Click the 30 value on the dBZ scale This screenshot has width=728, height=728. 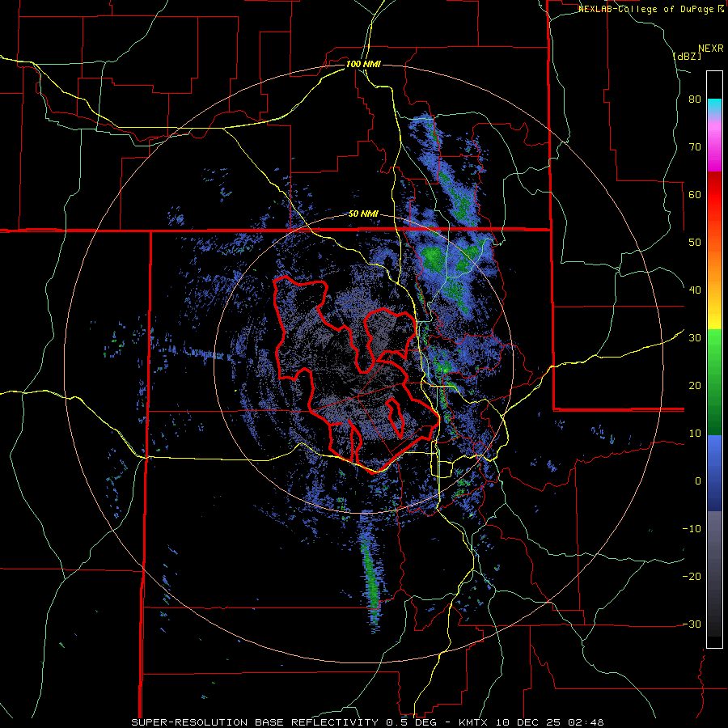tap(695, 338)
